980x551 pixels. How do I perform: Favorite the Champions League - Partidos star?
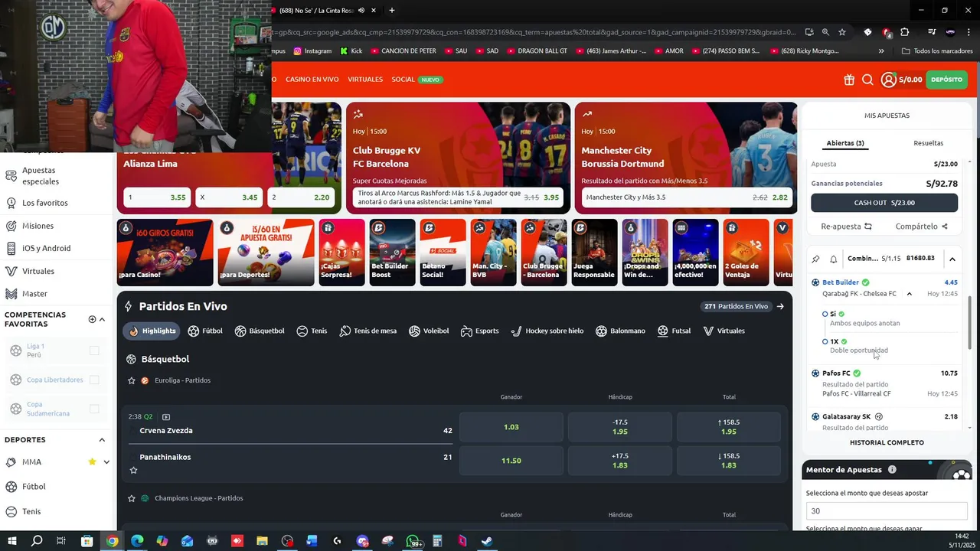click(x=132, y=498)
